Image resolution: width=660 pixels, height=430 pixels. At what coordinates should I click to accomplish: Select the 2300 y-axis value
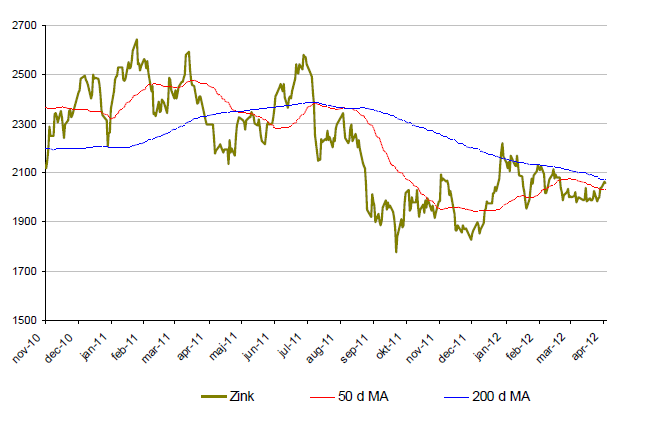[25, 124]
